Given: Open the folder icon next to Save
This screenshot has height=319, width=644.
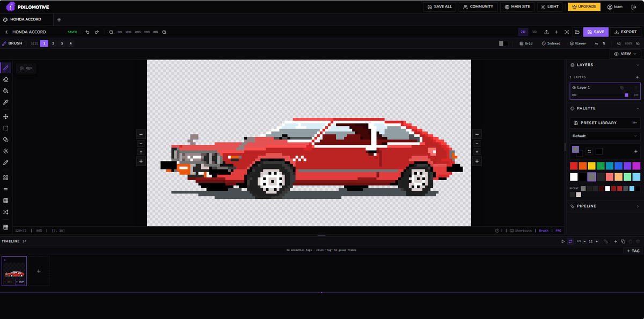Looking at the screenshot, I should pyautogui.click(x=576, y=32).
